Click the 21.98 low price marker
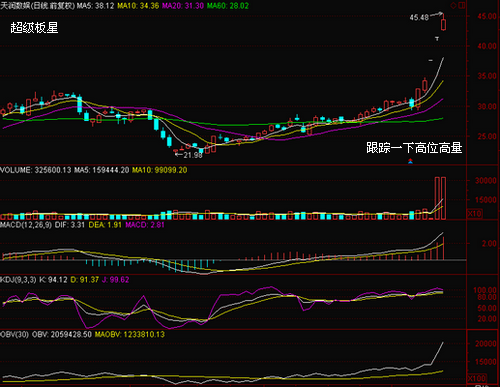 pos(193,155)
